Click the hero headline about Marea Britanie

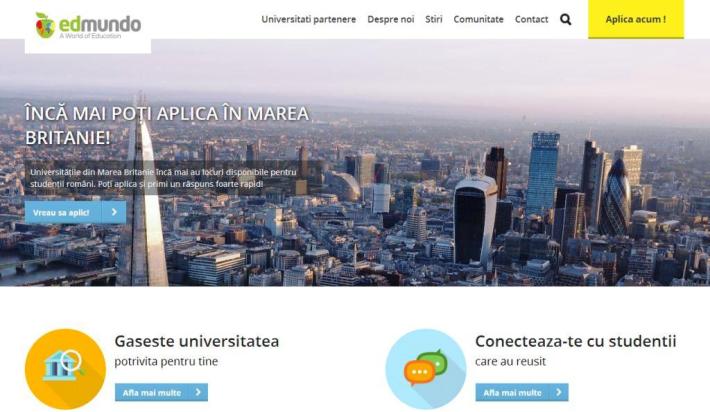point(167,125)
